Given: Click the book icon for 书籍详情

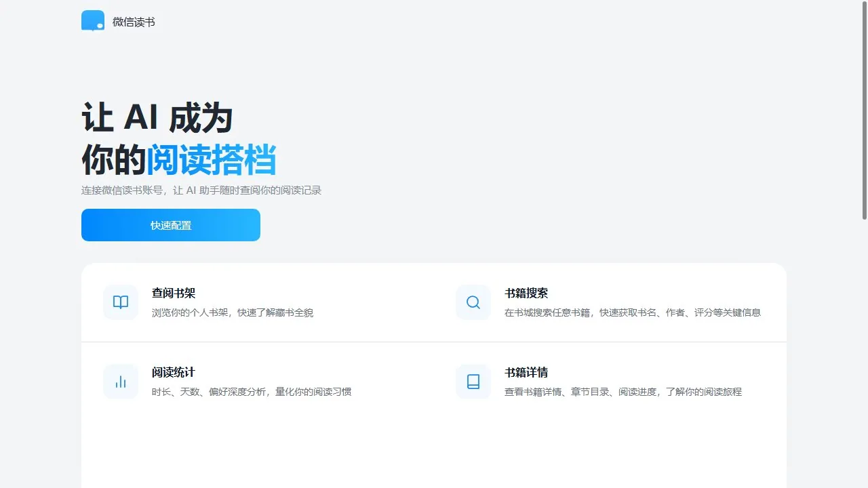Looking at the screenshot, I should (x=473, y=382).
